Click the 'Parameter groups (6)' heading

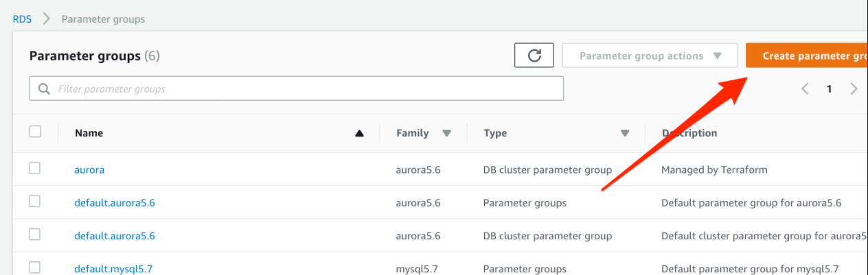95,56
